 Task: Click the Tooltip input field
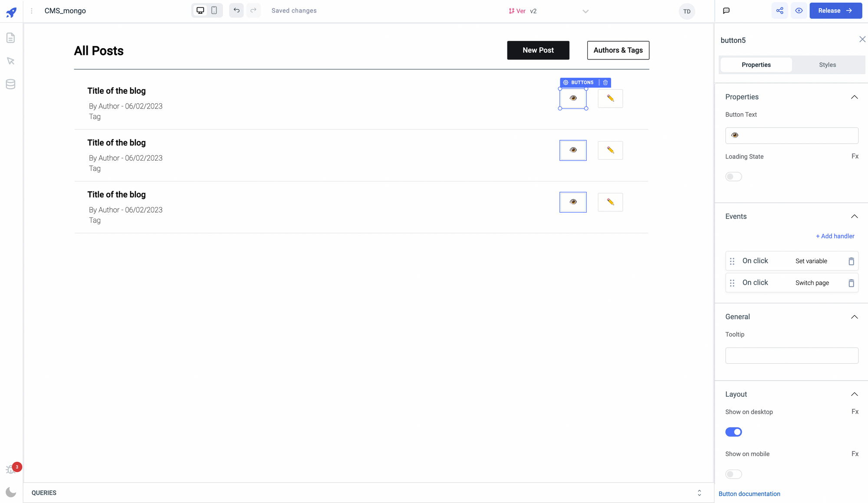pos(792,355)
